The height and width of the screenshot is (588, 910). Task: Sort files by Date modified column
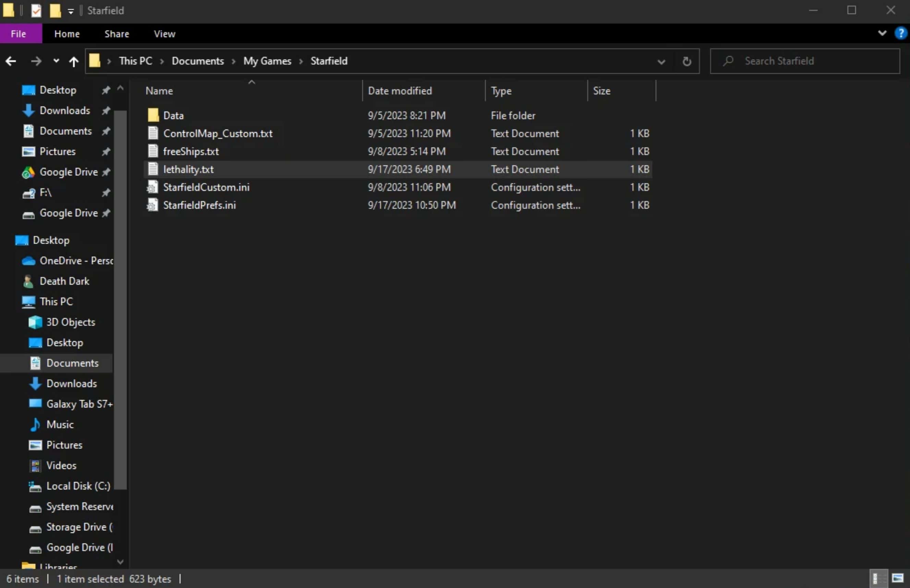(x=399, y=91)
